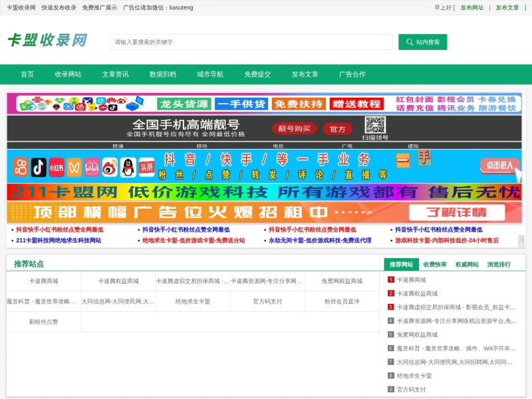Open ranked item 5 兔窝网权益商城 in sidebar
This screenshot has height=399, width=532.
click(x=418, y=335)
